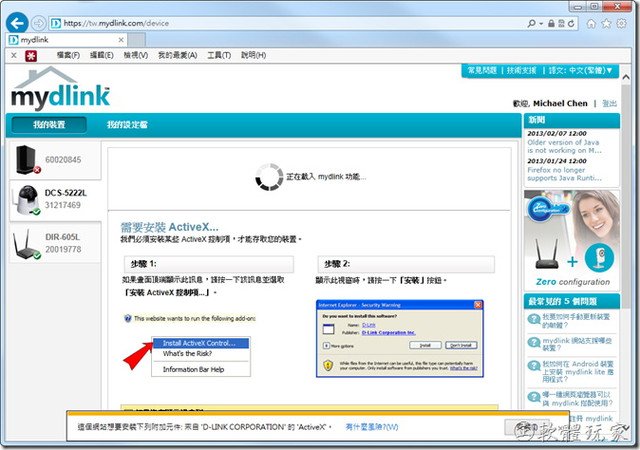Open the 工具(T) menu
The image size is (640, 450).
pyautogui.click(x=219, y=55)
